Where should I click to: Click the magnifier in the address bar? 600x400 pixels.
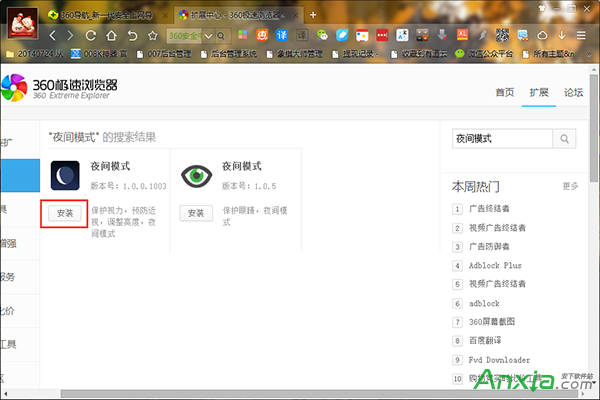tap(221, 36)
